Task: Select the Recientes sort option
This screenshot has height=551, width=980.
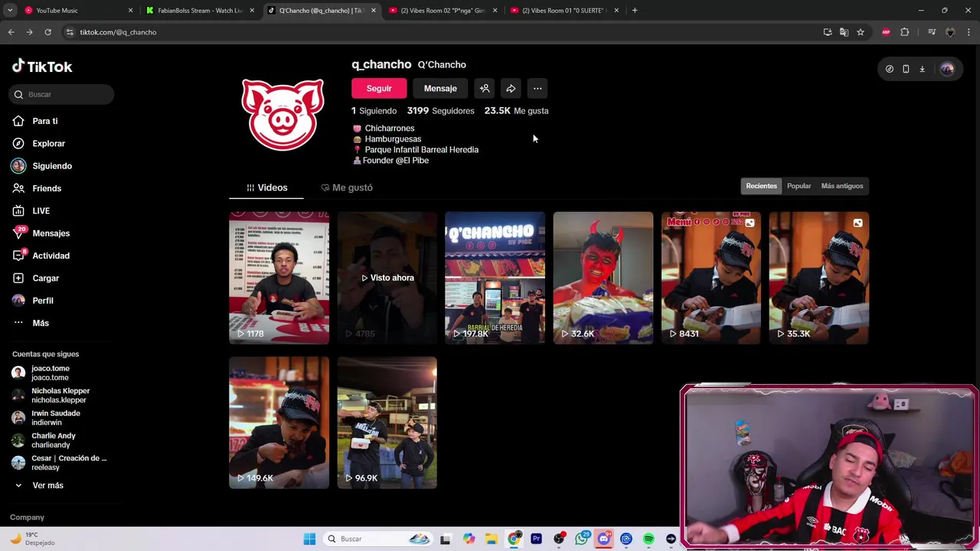Action: 761,186
